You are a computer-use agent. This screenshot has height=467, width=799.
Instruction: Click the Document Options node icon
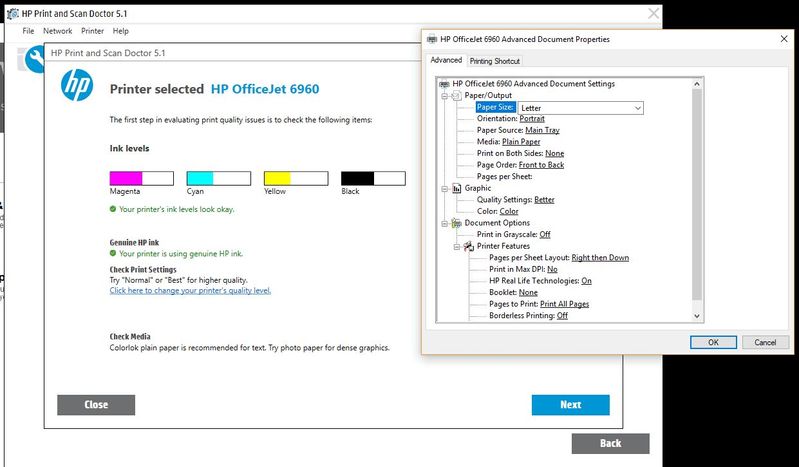457,223
